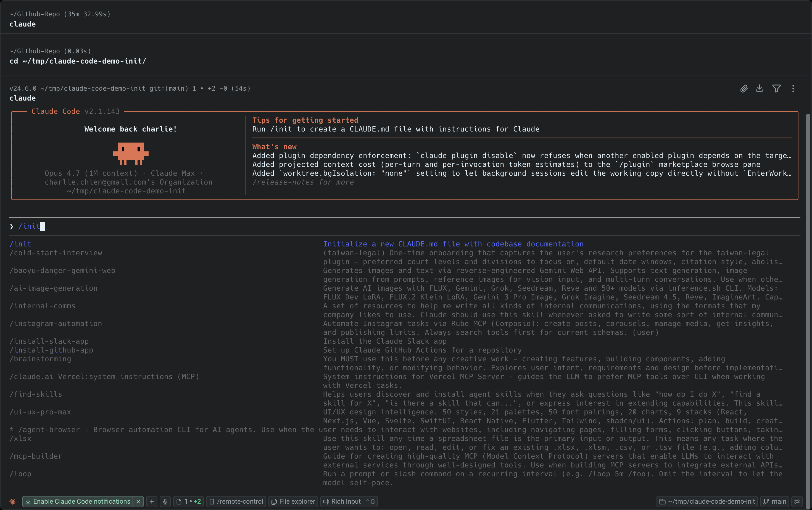Click the What's new heading

click(275, 147)
